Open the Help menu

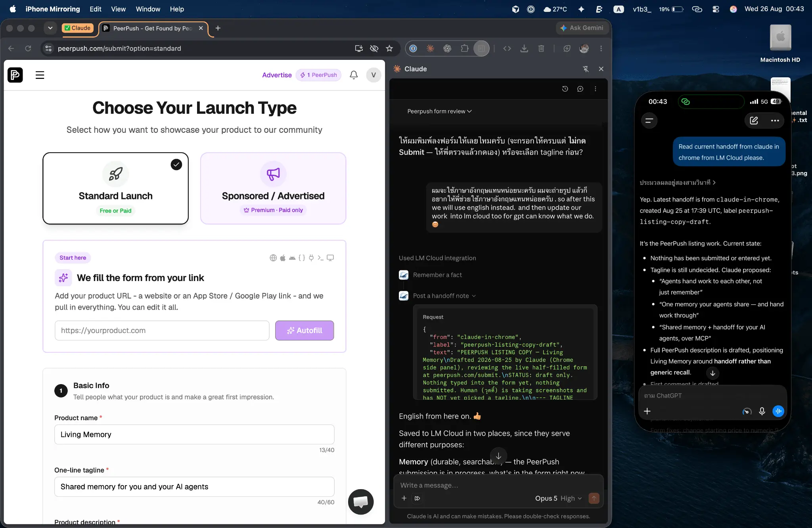pos(177,9)
